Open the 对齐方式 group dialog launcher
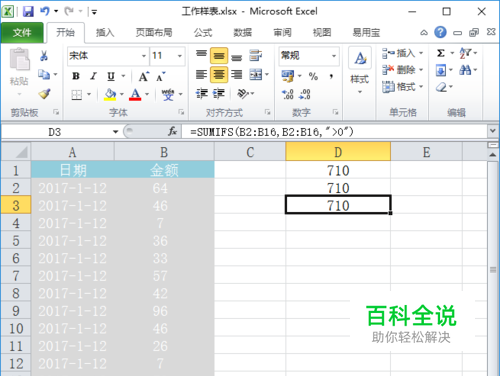This screenshot has height=376, width=500. point(267,112)
